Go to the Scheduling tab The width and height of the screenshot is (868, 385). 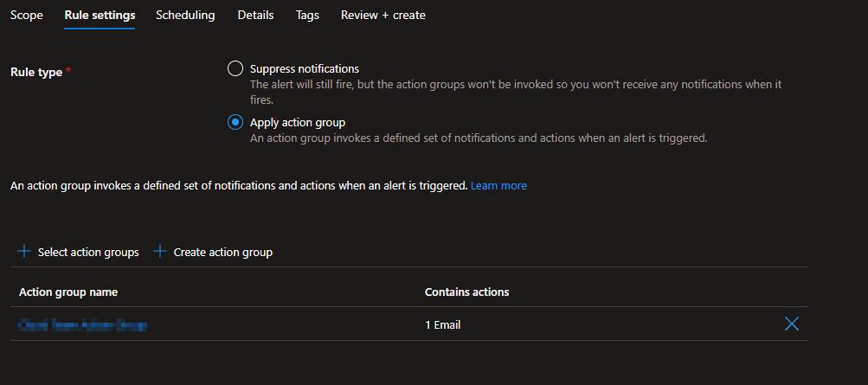coord(185,15)
